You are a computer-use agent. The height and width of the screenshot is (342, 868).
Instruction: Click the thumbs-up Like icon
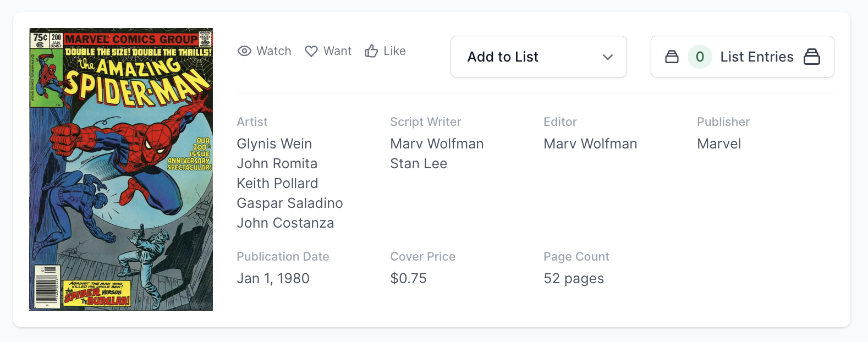pyautogui.click(x=371, y=51)
